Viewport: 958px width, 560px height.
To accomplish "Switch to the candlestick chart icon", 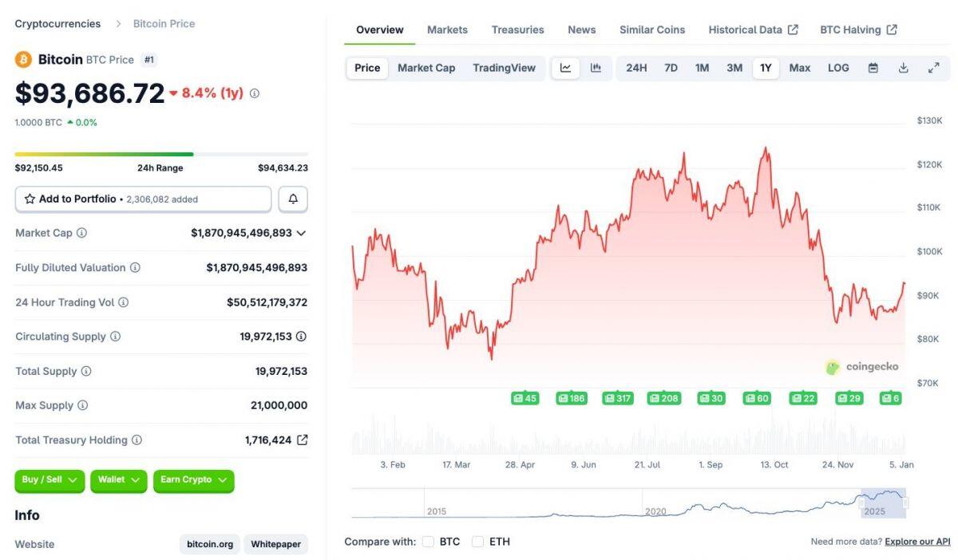I will coord(596,68).
